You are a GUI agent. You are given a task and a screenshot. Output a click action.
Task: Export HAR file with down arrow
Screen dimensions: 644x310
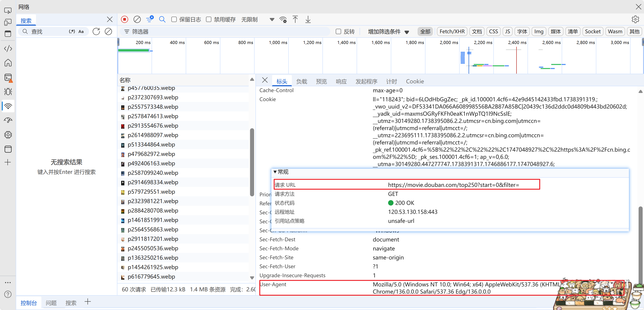coord(308,20)
